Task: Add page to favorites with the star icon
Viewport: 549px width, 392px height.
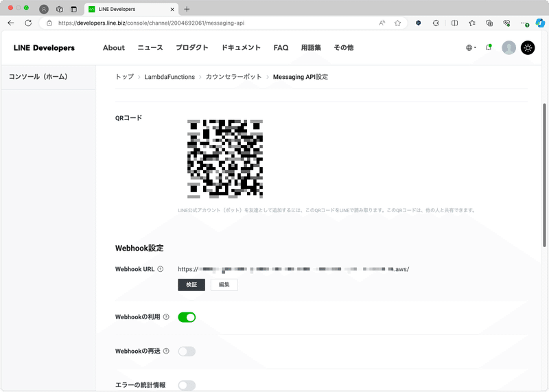Action: click(x=397, y=23)
